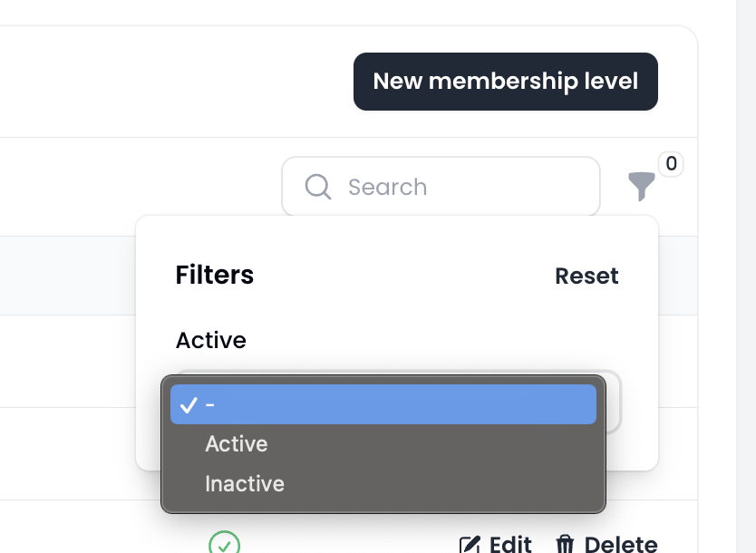Select the highlighted dash option
Image resolution: width=756 pixels, height=553 pixels.
click(x=383, y=404)
